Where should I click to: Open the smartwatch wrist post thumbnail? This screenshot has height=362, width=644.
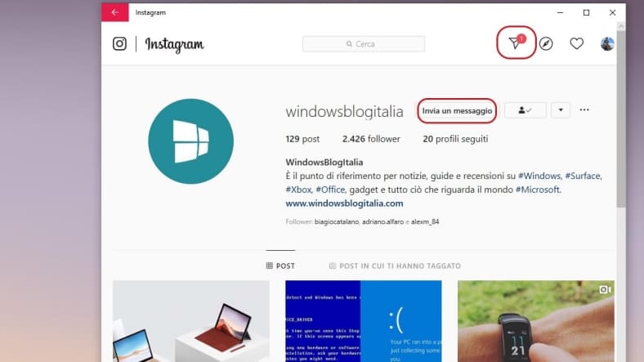pos(536,321)
